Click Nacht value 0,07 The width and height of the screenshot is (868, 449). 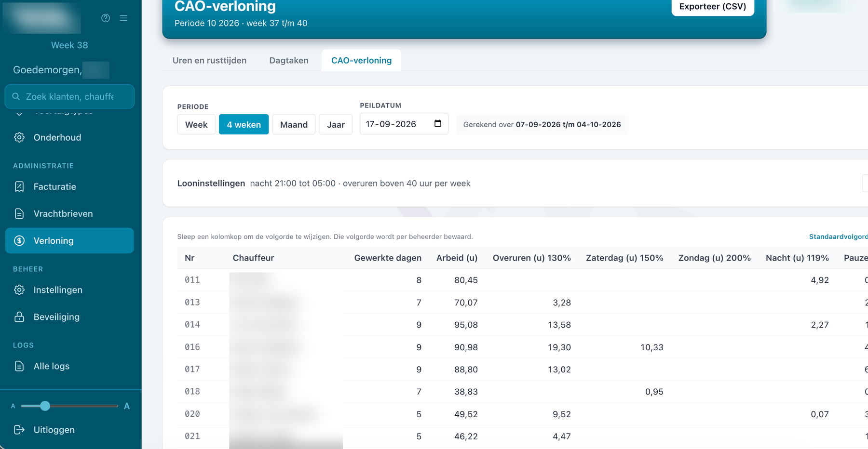coord(820,414)
